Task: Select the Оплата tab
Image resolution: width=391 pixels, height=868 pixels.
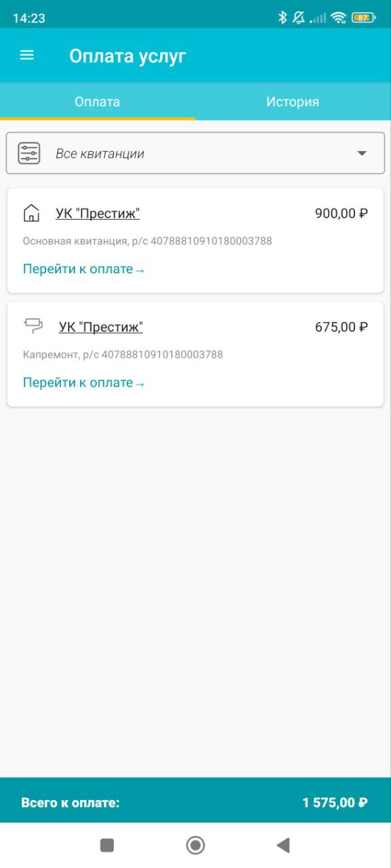Action: coord(98,102)
